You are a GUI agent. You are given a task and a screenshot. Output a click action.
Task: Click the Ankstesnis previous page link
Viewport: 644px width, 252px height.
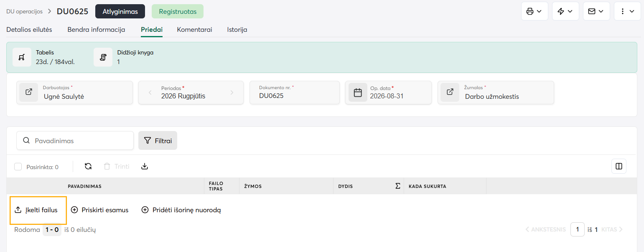[545, 229]
